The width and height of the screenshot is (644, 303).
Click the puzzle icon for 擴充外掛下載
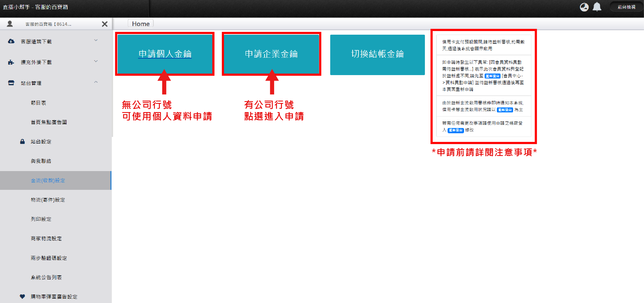click(11, 62)
